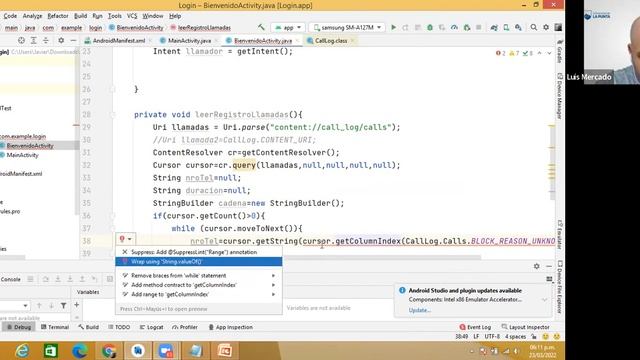Click the Make Project hammer icon
640x360 pixels.
pos(261,27)
